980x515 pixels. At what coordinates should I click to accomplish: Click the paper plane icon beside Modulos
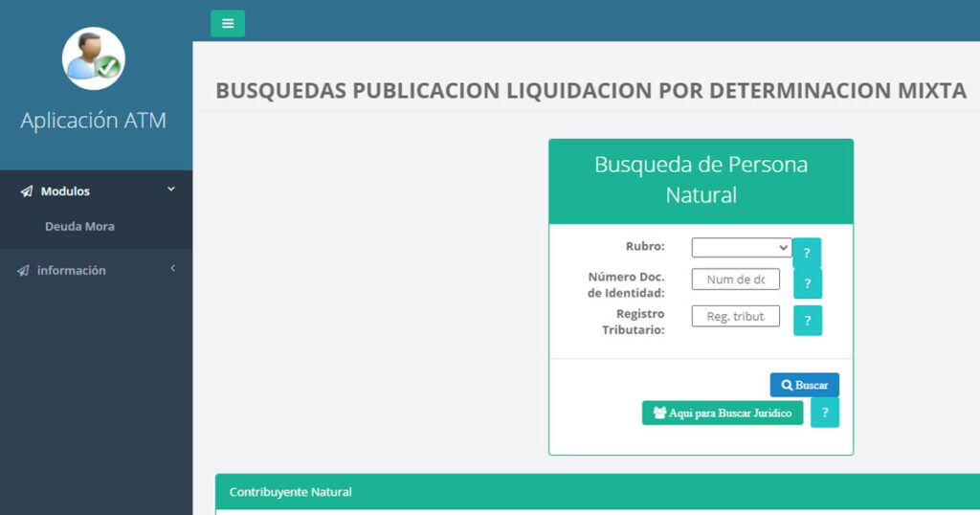tap(26, 191)
